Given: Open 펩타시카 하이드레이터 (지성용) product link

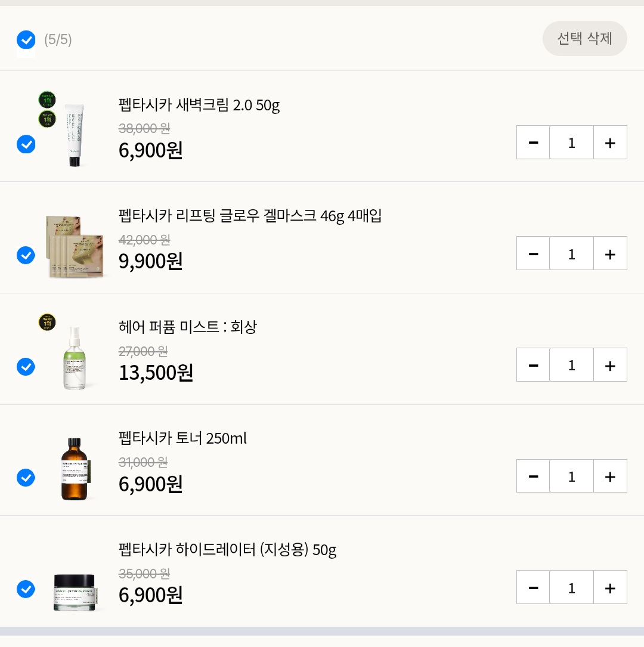Looking at the screenshot, I should (227, 549).
